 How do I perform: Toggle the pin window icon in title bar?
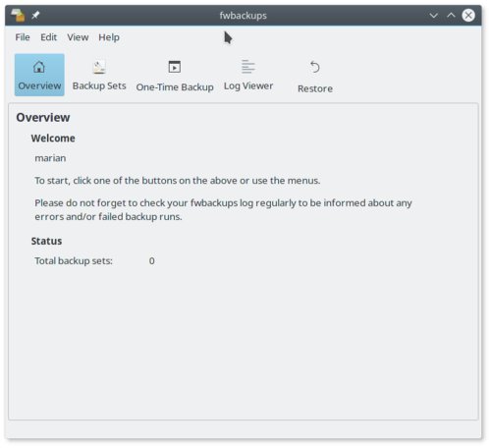coord(35,15)
